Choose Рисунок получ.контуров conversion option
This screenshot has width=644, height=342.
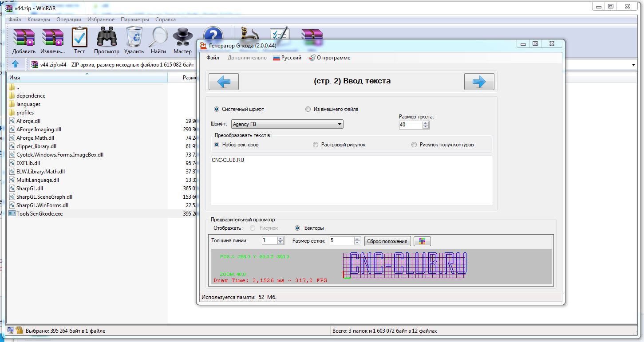coord(414,145)
